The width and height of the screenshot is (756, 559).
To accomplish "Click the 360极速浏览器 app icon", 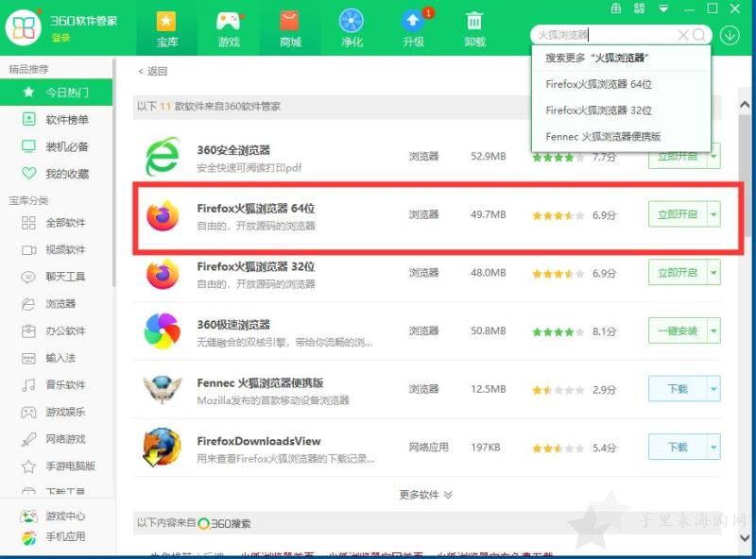I will [163, 331].
